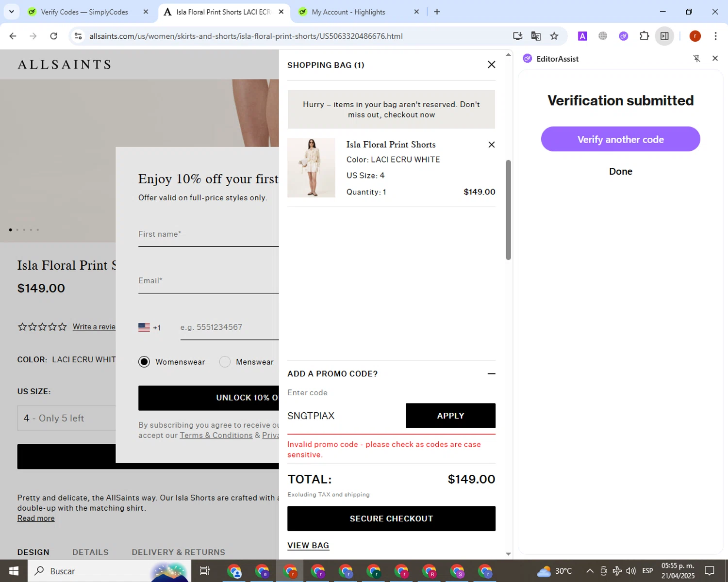
Task: Click the Read more link
Action: click(x=36, y=518)
